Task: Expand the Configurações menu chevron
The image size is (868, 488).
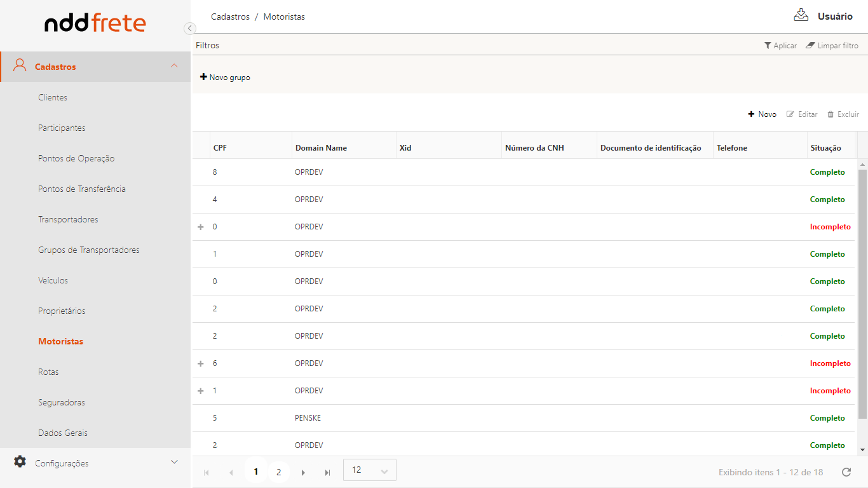Action: 174,463
